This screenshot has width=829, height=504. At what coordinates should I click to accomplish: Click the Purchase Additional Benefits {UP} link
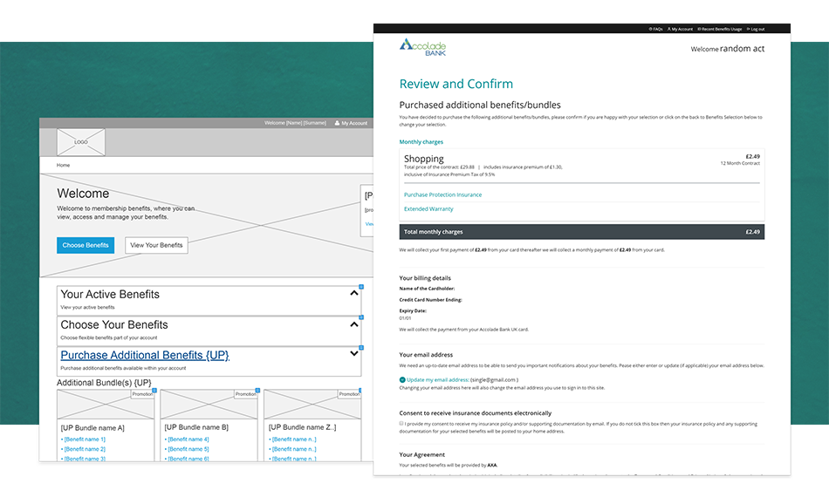(145, 355)
